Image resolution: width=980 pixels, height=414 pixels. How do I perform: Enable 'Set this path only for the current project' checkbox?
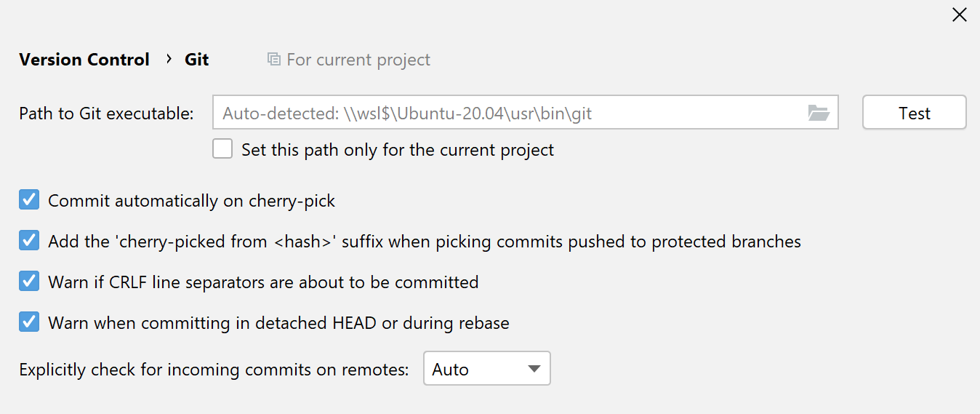click(222, 149)
